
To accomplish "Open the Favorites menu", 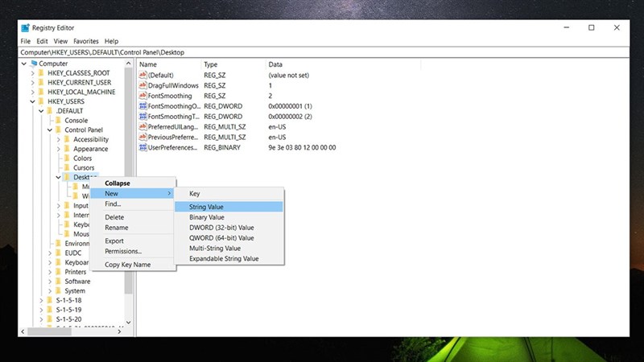I will pyautogui.click(x=86, y=41).
